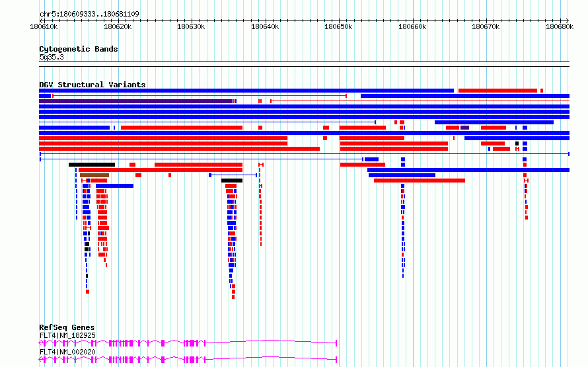Viewport: 588px width, 367px height.
Task: Open the FLT4|NM_002020 transcript label
Action: click(67, 352)
